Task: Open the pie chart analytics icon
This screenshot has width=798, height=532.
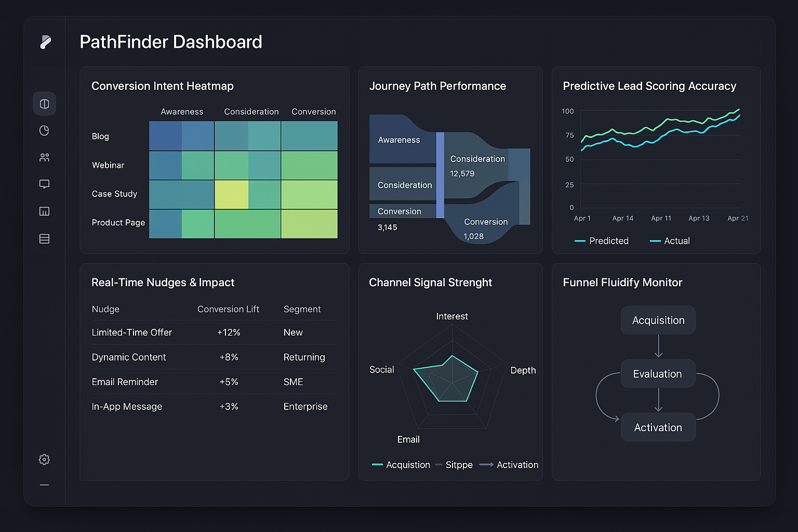Action: point(45,130)
